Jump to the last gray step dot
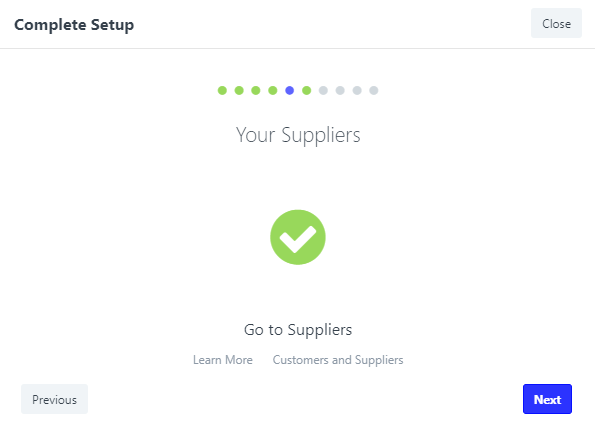 (374, 90)
